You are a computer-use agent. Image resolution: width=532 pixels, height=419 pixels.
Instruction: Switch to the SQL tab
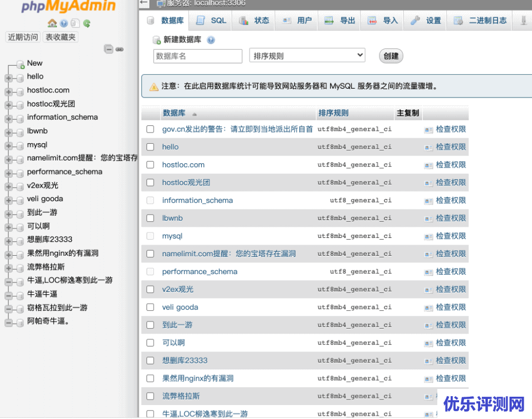[211, 21]
